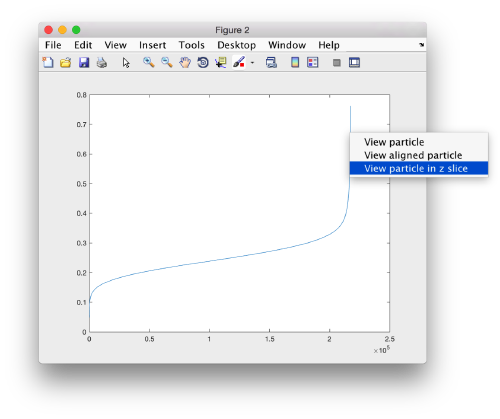Insert a legend via the toolbar icon

(x=313, y=62)
